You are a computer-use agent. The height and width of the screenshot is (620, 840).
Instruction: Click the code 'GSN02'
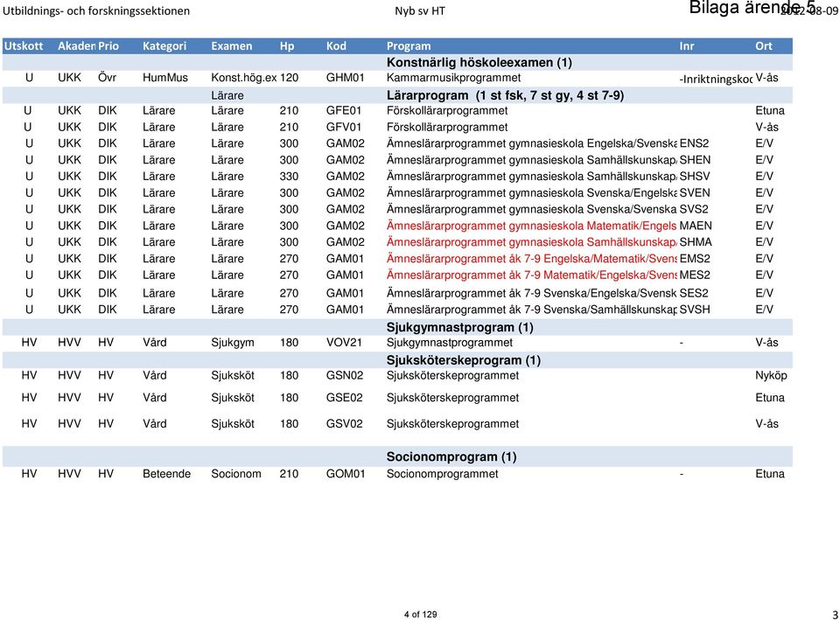coord(345,375)
